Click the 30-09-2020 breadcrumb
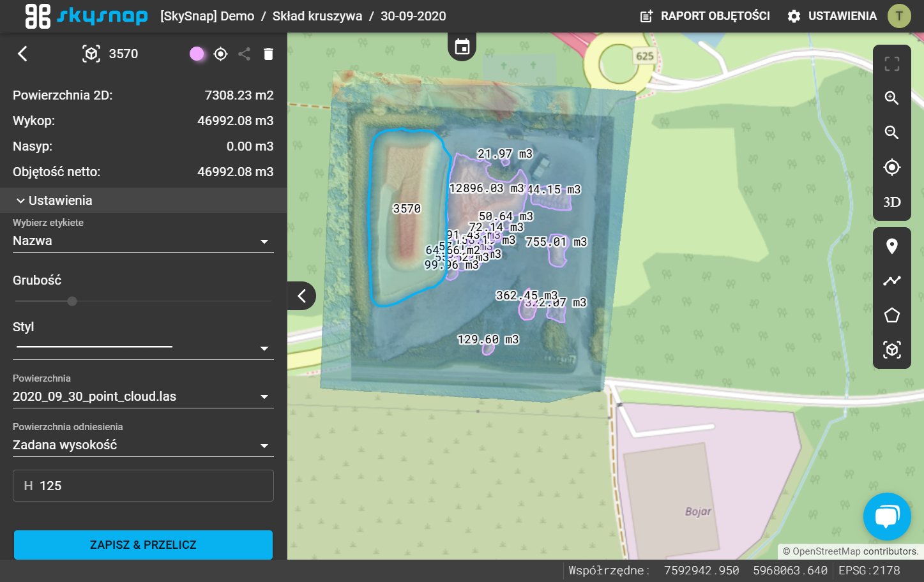 [x=413, y=16]
